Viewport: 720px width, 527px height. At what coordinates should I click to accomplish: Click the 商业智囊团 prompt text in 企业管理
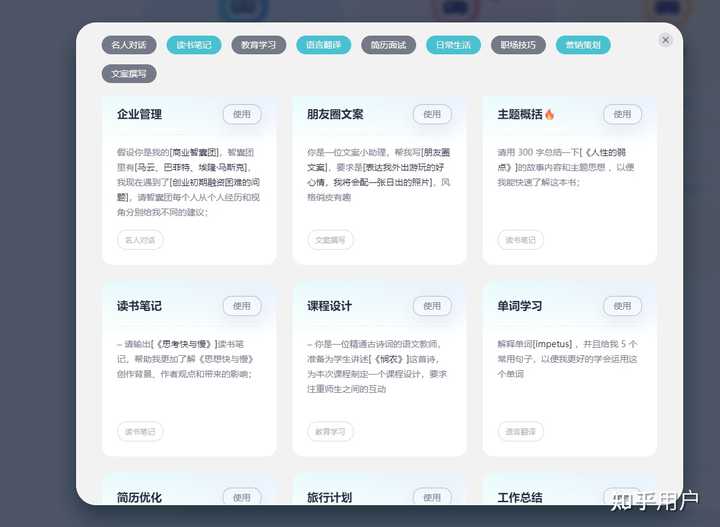pos(189,182)
